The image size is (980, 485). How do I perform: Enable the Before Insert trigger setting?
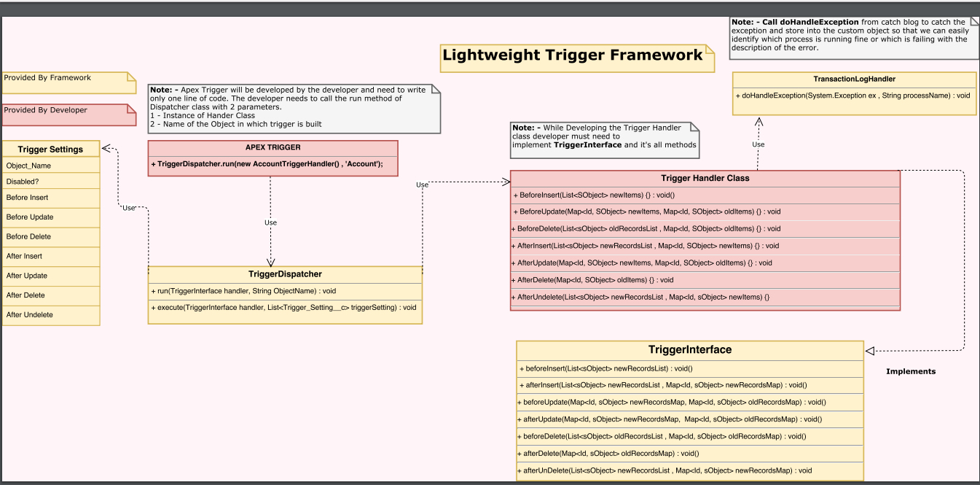tap(51, 198)
